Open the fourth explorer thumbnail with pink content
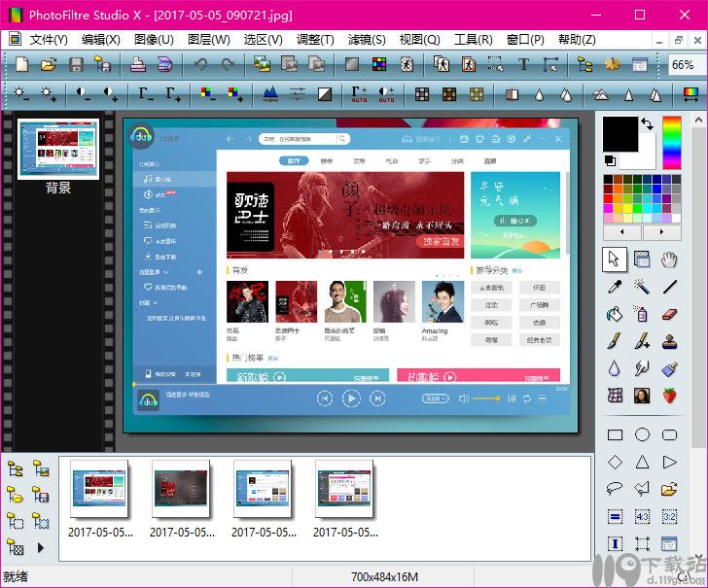Screen dimensions: 708x588 click(344, 488)
